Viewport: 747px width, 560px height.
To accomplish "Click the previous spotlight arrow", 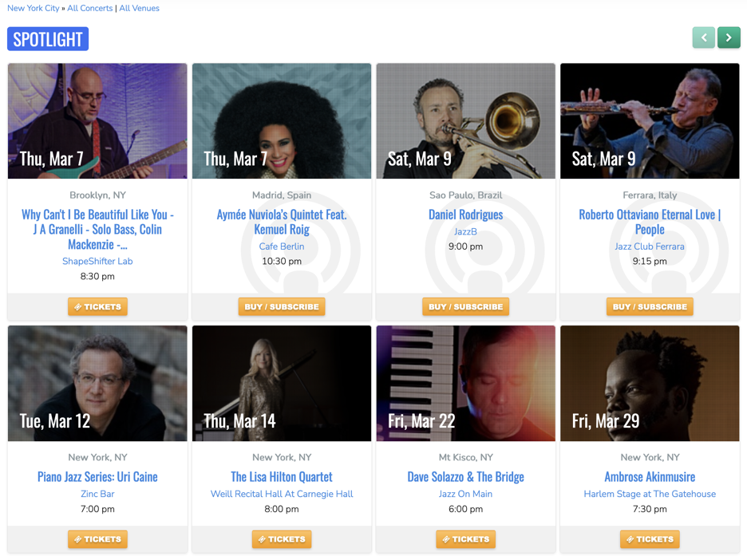I will 703,37.
